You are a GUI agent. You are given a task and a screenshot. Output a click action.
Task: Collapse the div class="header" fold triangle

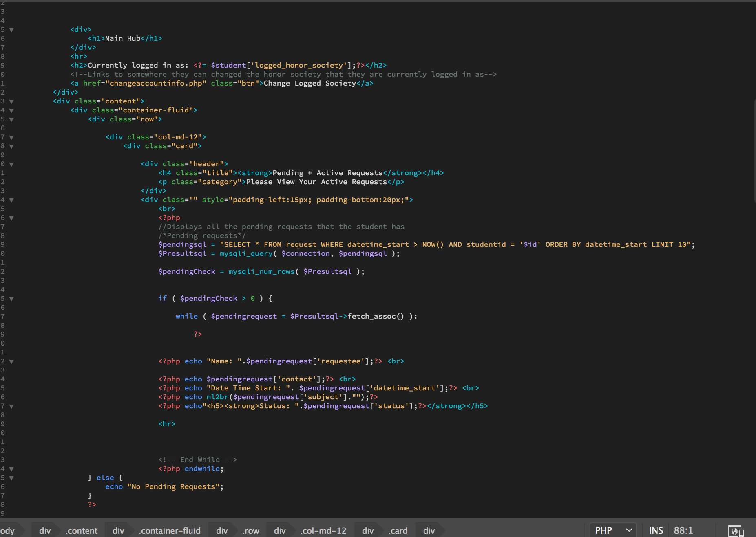pyautogui.click(x=11, y=164)
